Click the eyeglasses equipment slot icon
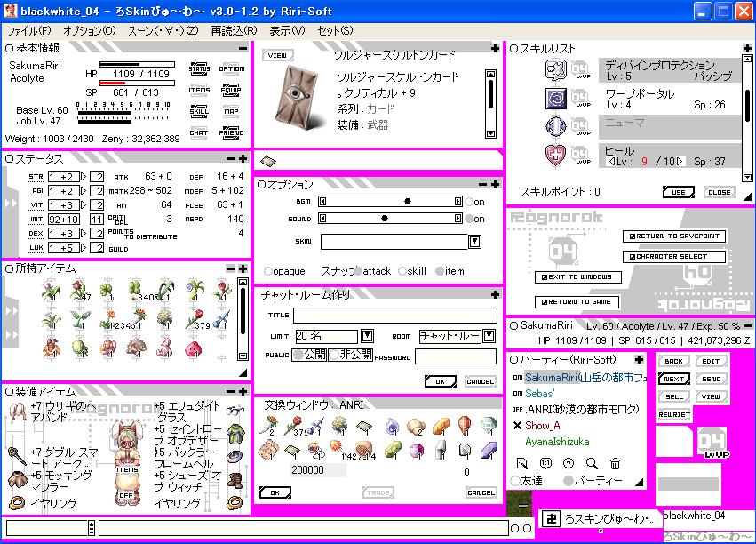 [x=235, y=411]
